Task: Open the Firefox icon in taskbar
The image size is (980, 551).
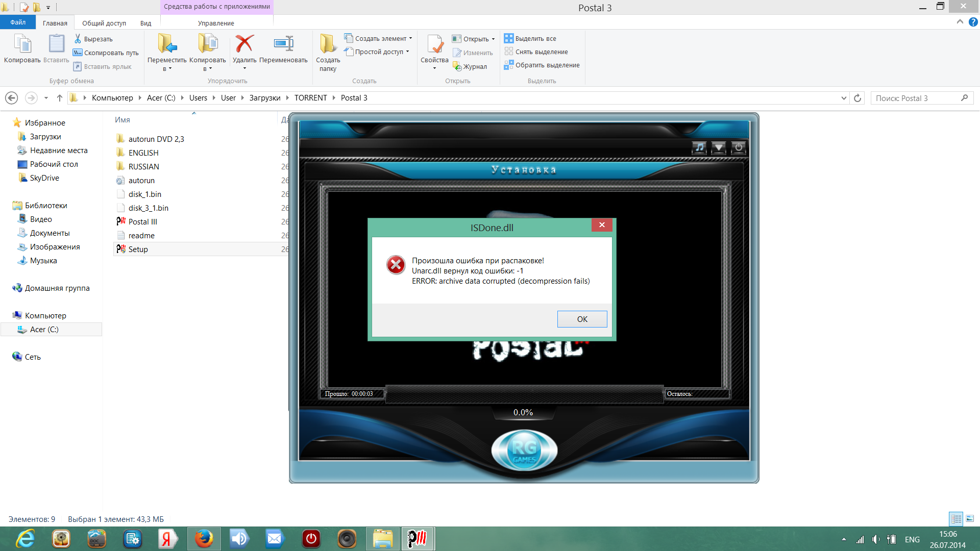Action: point(204,539)
